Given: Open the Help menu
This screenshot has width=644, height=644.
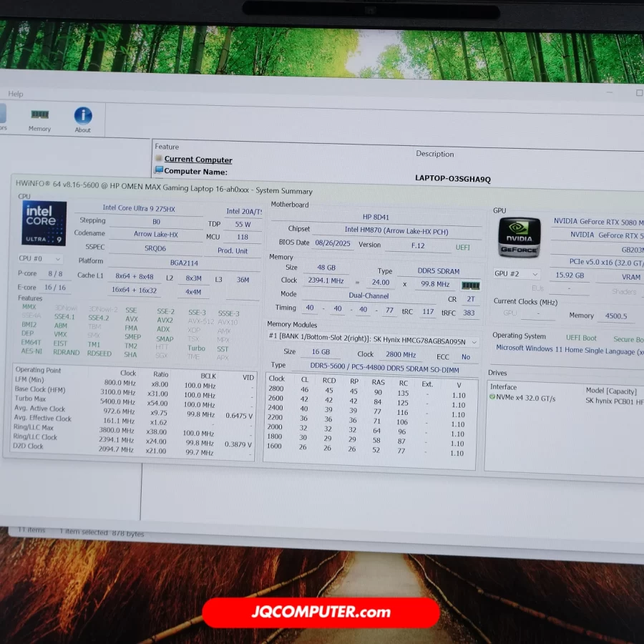Looking at the screenshot, I should pos(16,94).
